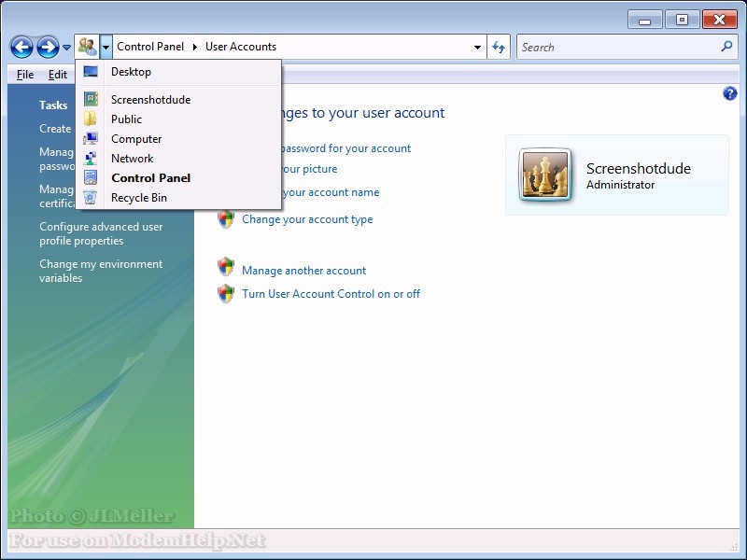Image resolution: width=747 pixels, height=560 pixels.
Task: Click the Network icon in the dropdown
Action: tap(91, 158)
